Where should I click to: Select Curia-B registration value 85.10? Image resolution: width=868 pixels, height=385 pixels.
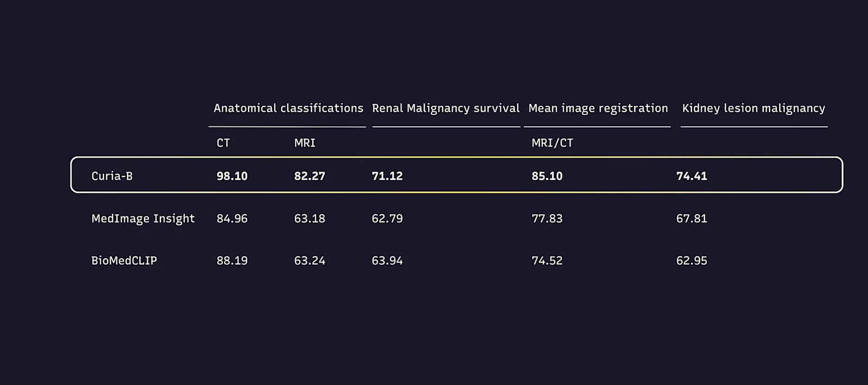coord(547,176)
